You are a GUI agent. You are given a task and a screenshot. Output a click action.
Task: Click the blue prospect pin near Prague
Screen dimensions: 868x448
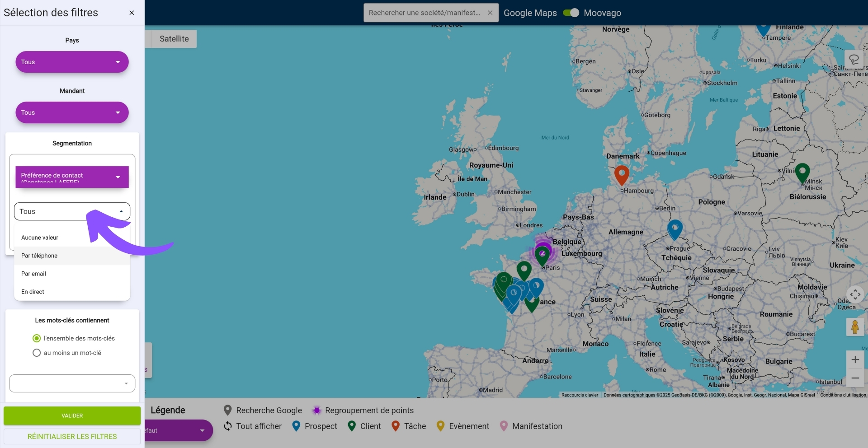click(x=675, y=228)
